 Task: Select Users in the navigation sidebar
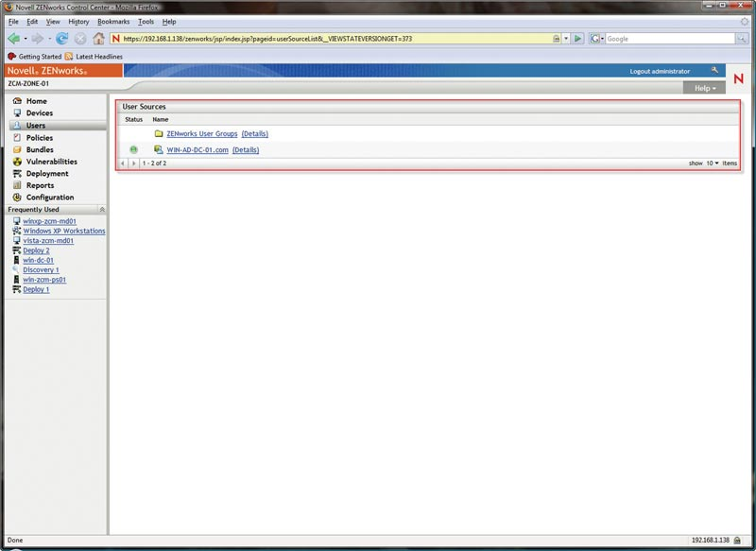pyautogui.click(x=58, y=126)
